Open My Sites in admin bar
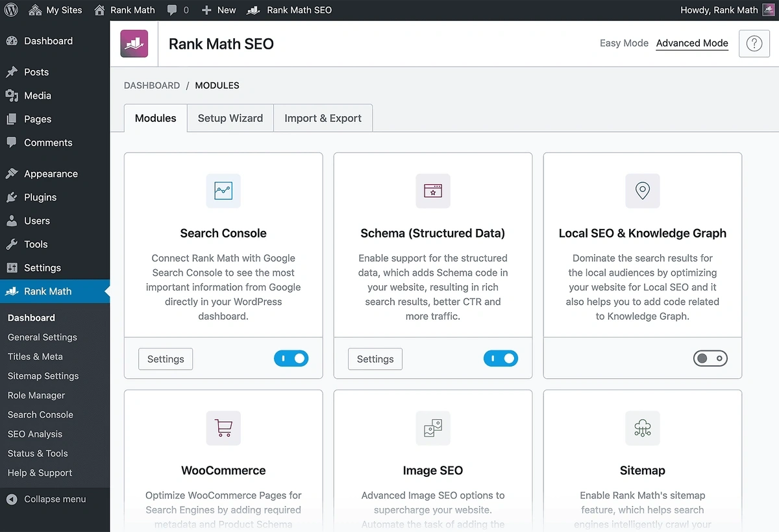The image size is (779, 532). click(x=55, y=10)
